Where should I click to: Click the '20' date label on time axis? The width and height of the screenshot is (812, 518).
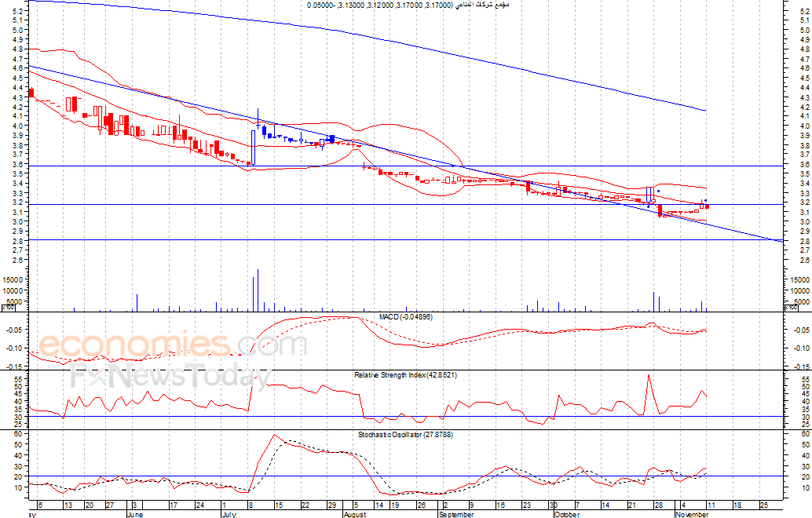(89, 505)
